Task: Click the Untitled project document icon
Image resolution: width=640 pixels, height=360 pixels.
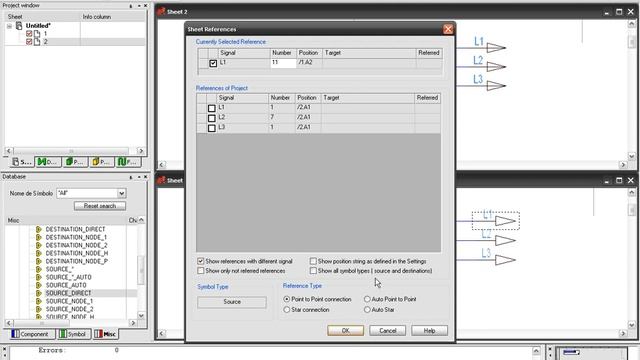Action: point(19,26)
